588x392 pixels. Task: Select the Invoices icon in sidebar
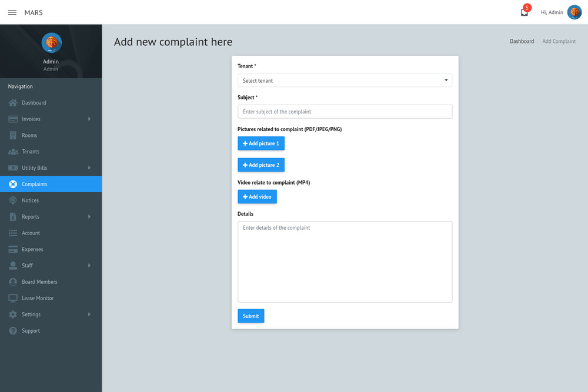click(x=12, y=119)
